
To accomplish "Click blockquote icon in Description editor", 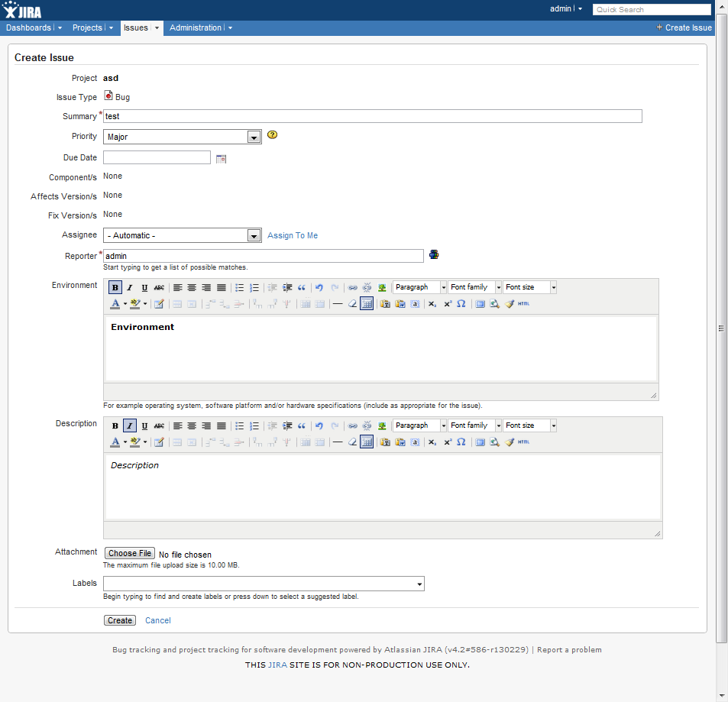I will point(302,425).
